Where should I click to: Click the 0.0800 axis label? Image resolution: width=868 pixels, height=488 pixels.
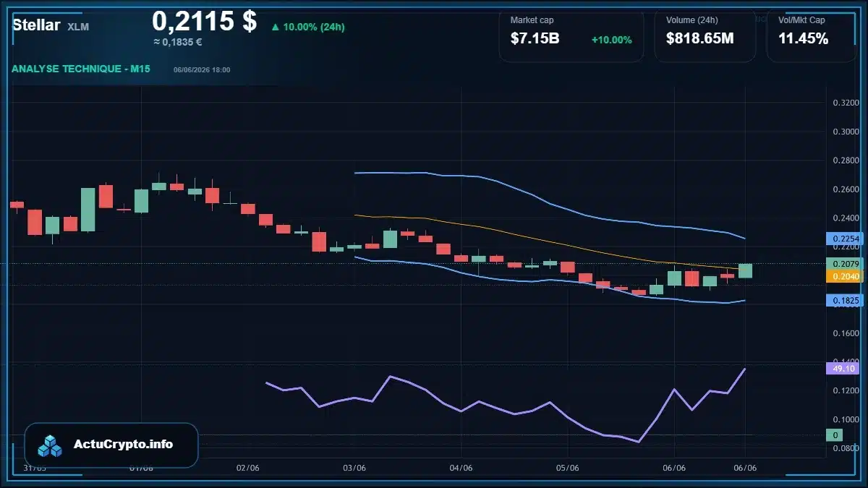point(846,448)
